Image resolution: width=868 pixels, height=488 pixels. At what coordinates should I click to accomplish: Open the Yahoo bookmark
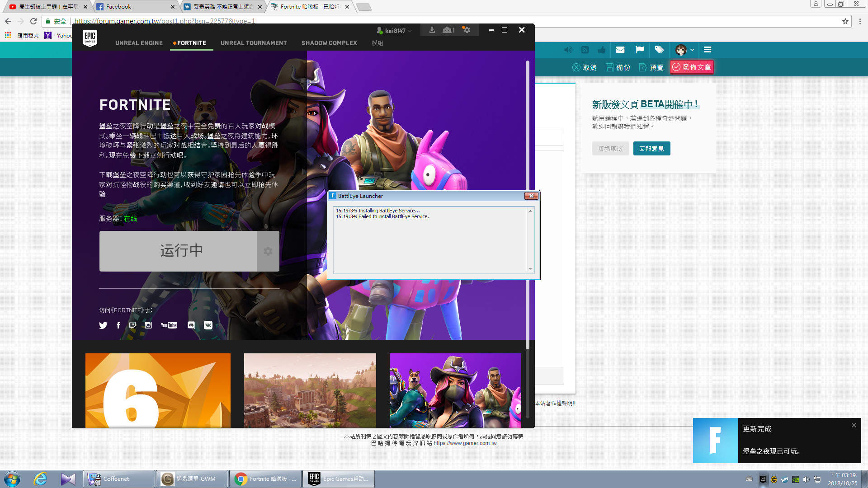click(x=58, y=35)
